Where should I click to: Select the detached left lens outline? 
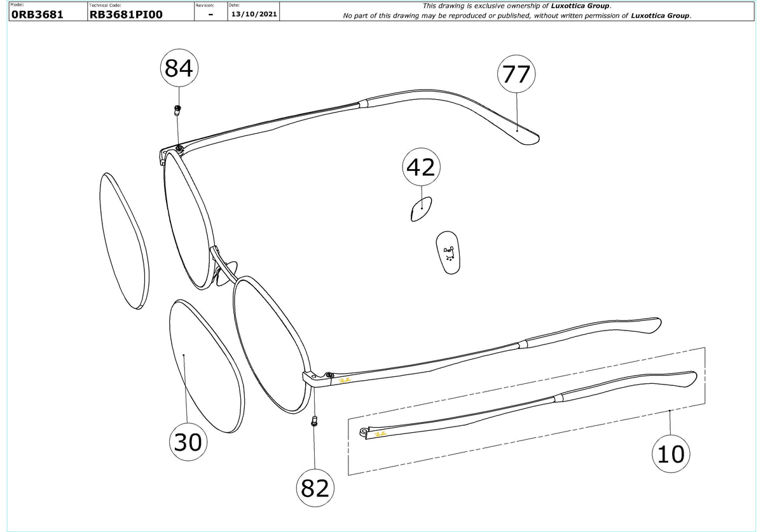125,241
